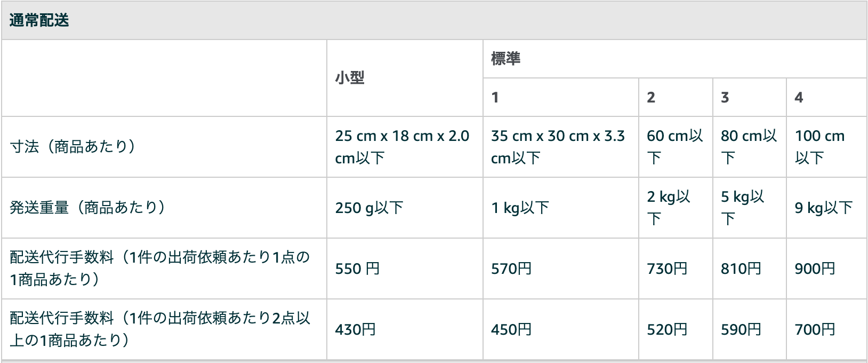Select the 寸法（商品あたり）row label
The width and height of the screenshot is (868, 363).
(73, 147)
